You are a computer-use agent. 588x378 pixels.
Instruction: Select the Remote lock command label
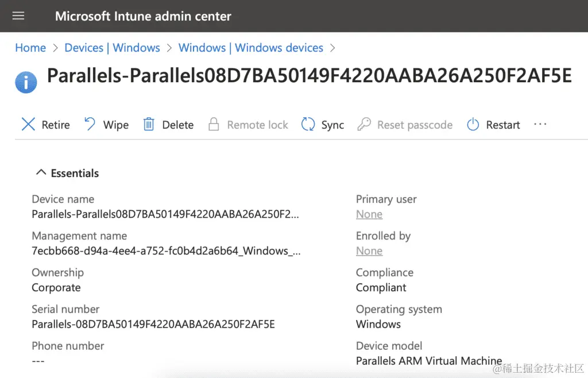(x=257, y=125)
